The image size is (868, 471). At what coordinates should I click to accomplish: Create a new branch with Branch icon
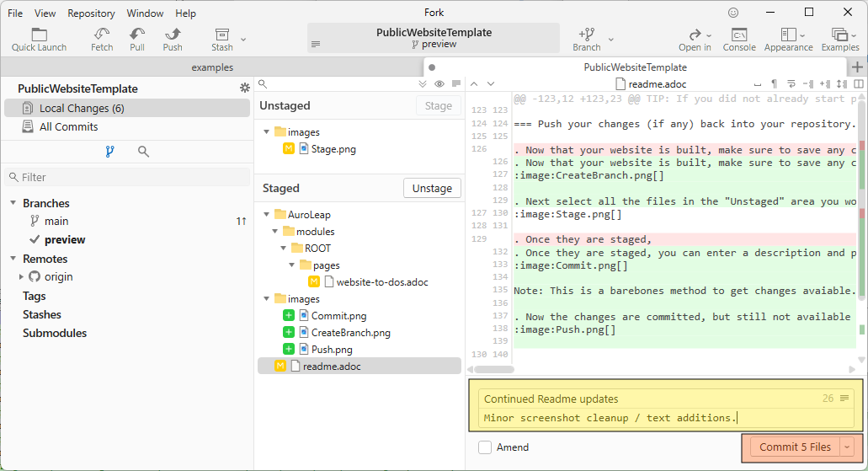coord(587,35)
